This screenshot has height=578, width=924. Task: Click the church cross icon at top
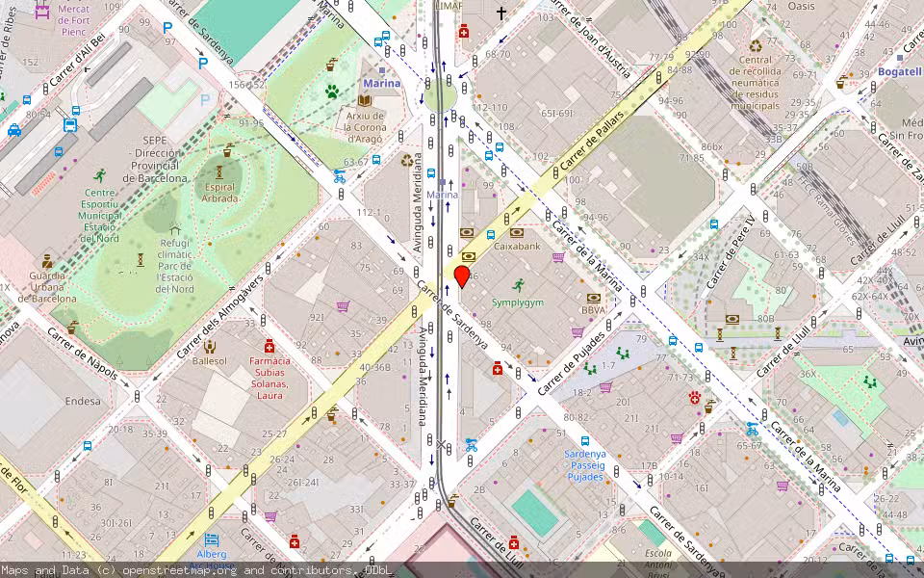(500, 13)
